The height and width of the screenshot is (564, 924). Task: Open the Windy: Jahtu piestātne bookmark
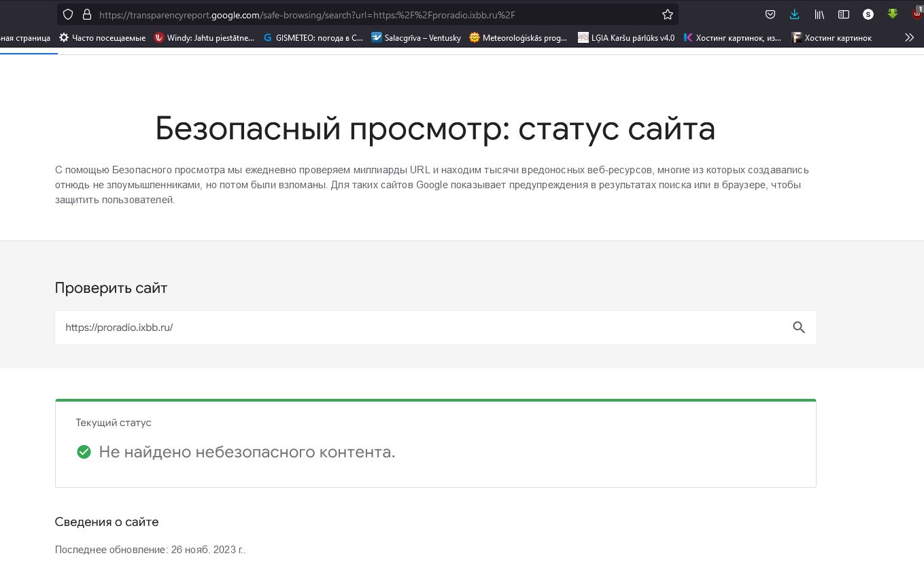coord(204,38)
